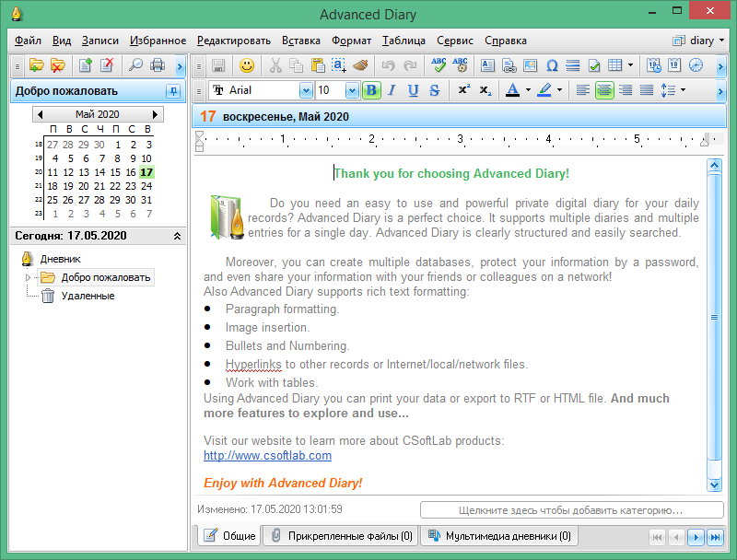The image size is (737, 560).
Task: Open the font size 10 dropdown
Action: (352, 90)
